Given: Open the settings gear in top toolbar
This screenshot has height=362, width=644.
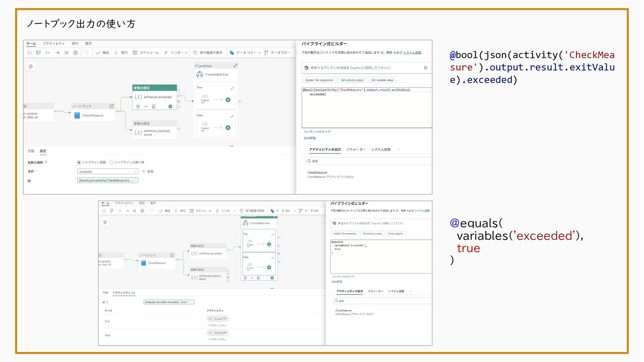Looking at the screenshot, I should click(x=75, y=53).
